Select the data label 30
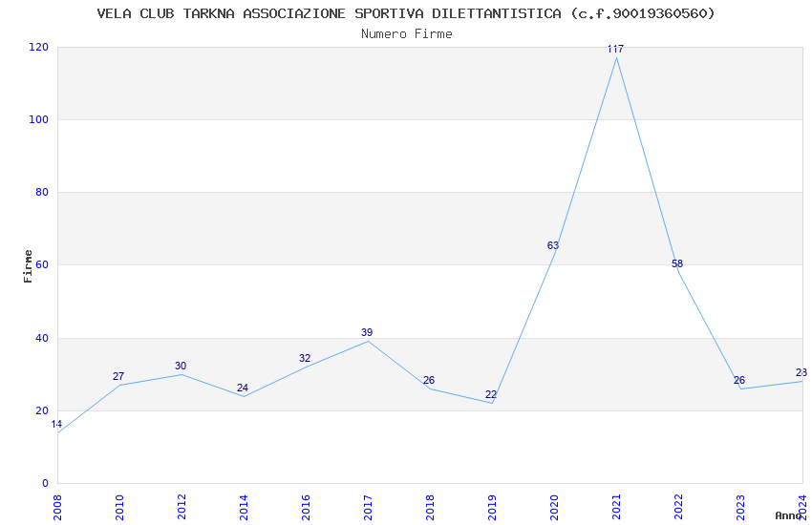Screen dimensions: 812x525 pos(181,366)
